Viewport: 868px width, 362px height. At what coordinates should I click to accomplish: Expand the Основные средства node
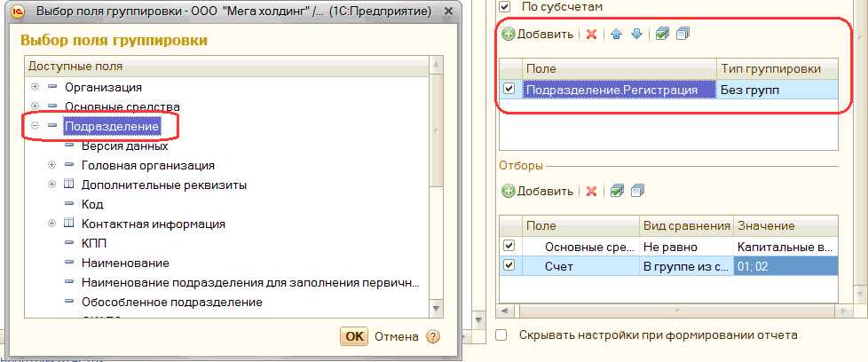[36, 106]
